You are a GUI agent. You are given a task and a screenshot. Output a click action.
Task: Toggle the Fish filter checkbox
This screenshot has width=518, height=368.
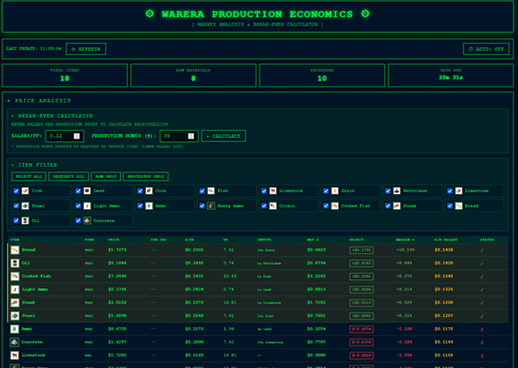(x=202, y=191)
